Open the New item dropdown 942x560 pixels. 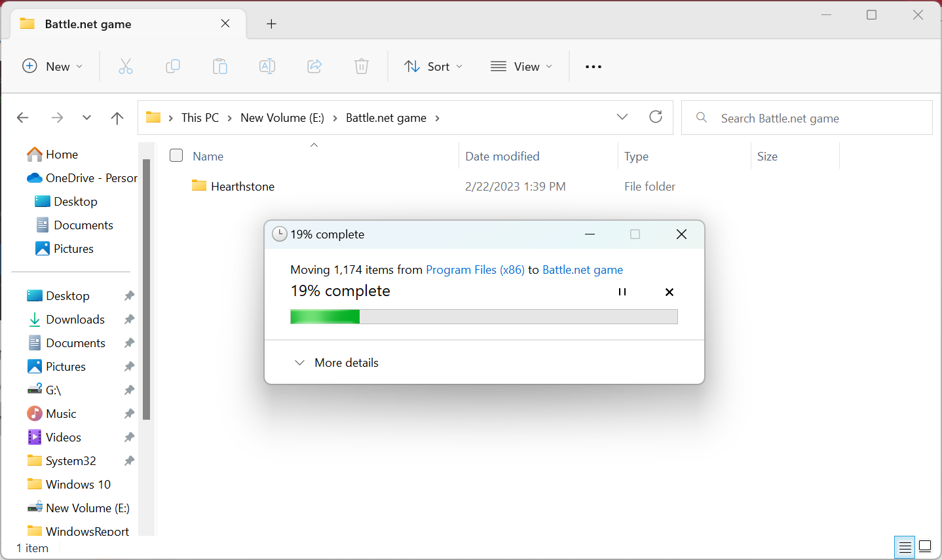pos(52,66)
